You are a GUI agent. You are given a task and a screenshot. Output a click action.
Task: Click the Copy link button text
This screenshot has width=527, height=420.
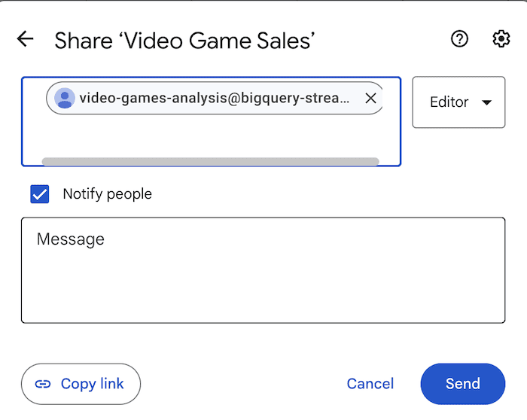pos(92,384)
